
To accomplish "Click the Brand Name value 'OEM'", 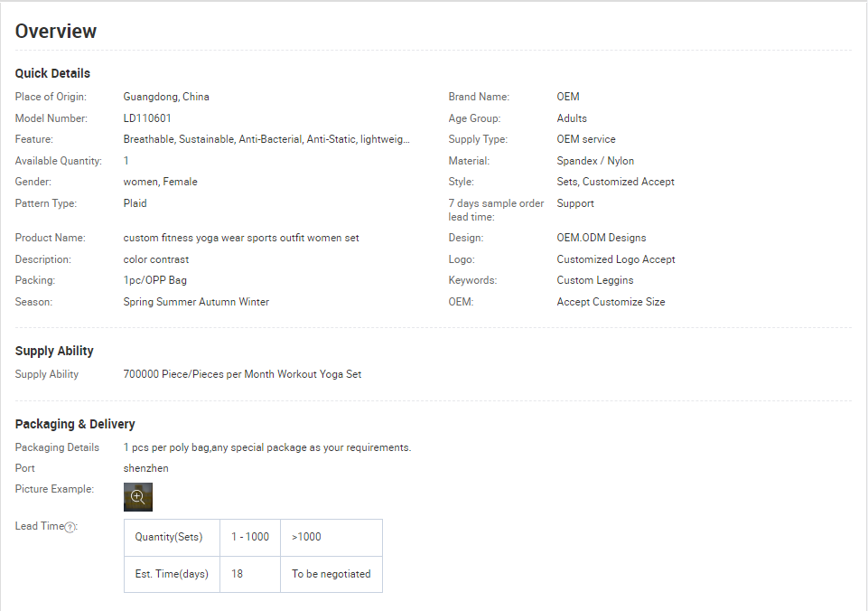I will pyautogui.click(x=568, y=97).
